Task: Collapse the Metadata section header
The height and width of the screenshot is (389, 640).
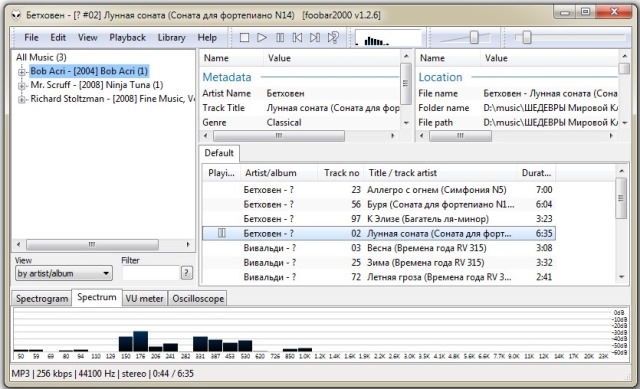Action: point(227,77)
